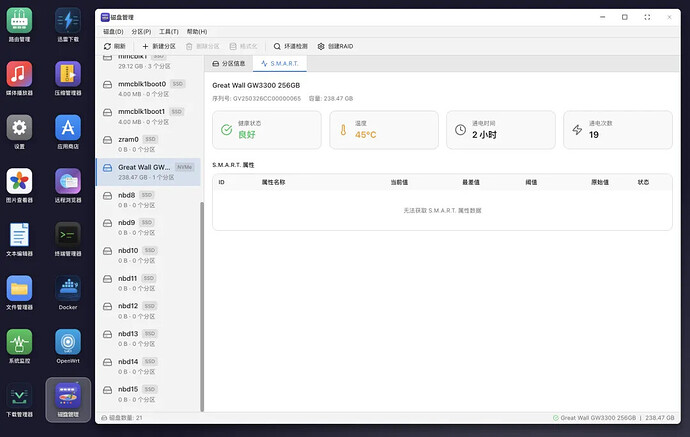Screen dimensions: 690x437
Task: Open the 磁盘(D) menu
Action: [114, 31]
